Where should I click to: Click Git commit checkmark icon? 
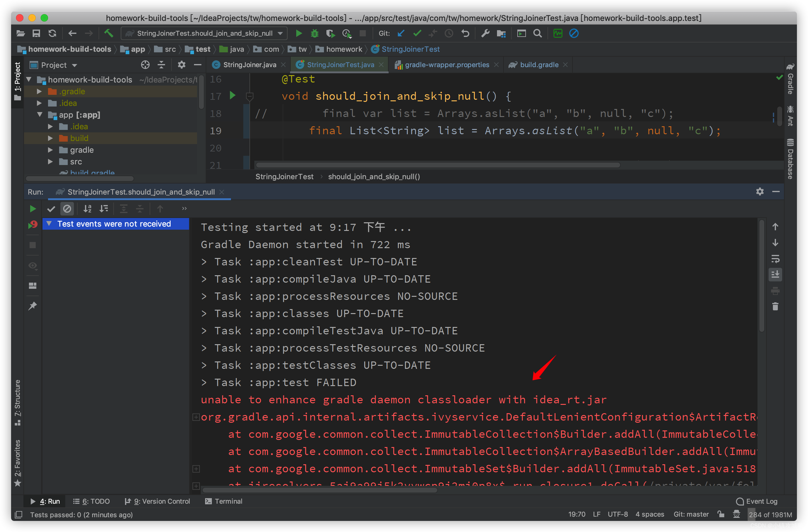pos(417,33)
